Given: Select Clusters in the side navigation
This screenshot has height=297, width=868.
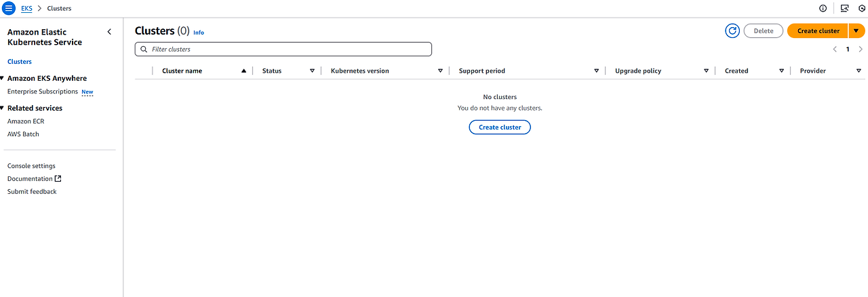Looking at the screenshot, I should pyautogui.click(x=20, y=62).
